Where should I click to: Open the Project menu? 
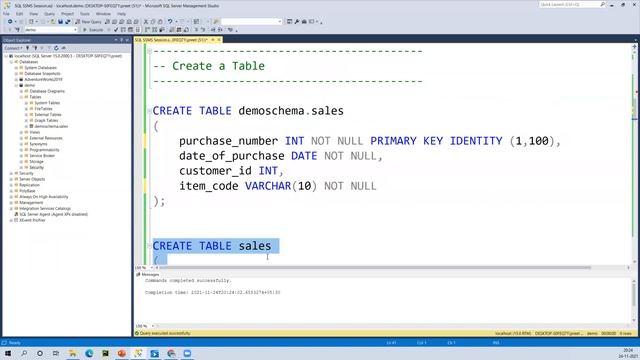67,14
